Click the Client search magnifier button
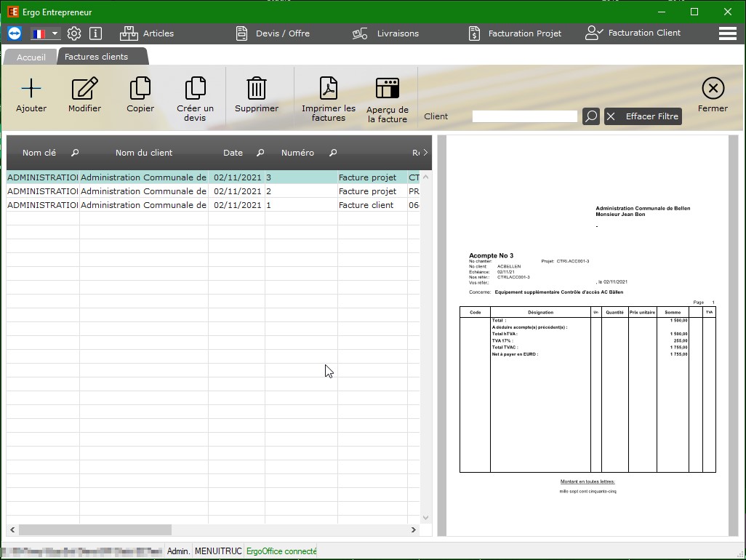The image size is (746, 560). [591, 116]
